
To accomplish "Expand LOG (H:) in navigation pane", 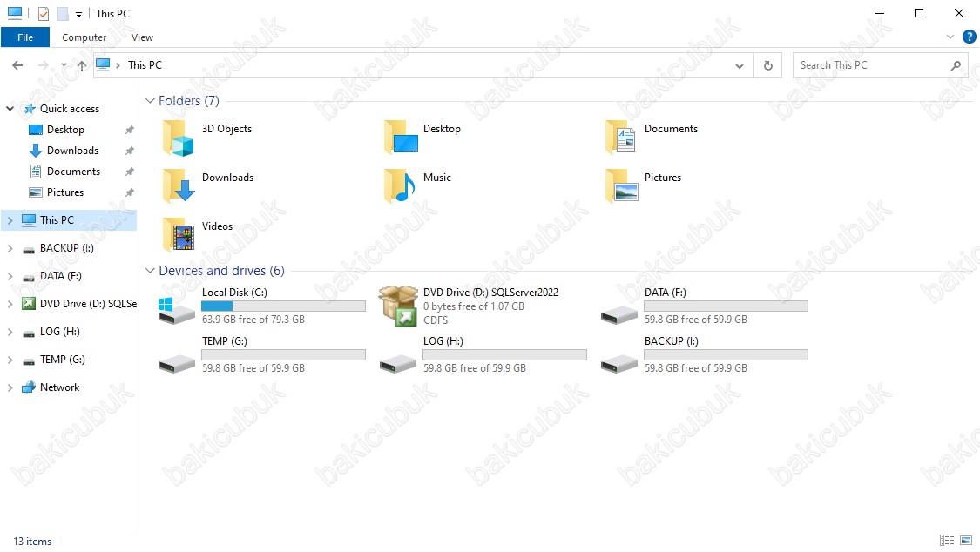I will 10,333.
